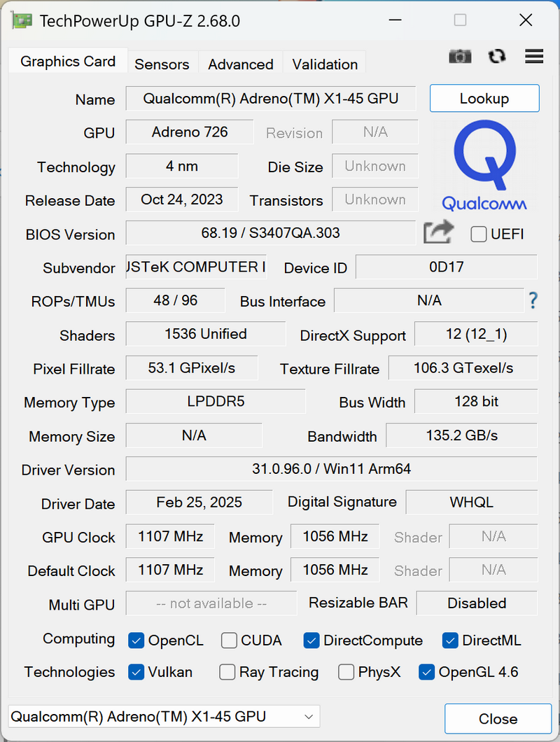Click the BIOS export share icon
560x742 pixels.
[x=438, y=232]
